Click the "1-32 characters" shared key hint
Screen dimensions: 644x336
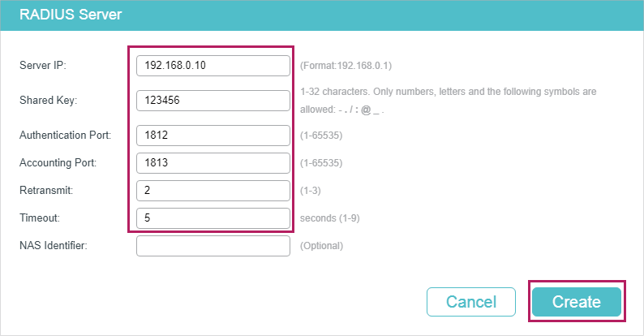(448, 101)
